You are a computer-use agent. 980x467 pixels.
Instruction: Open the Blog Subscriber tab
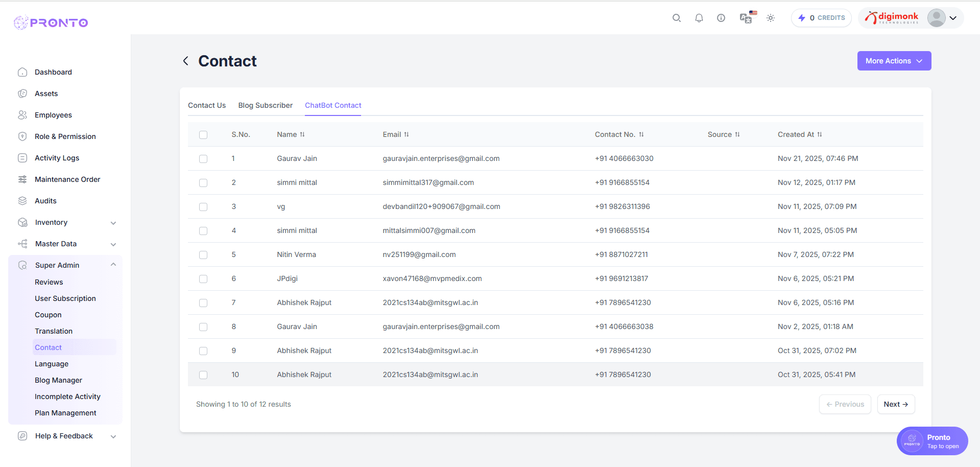coord(265,105)
